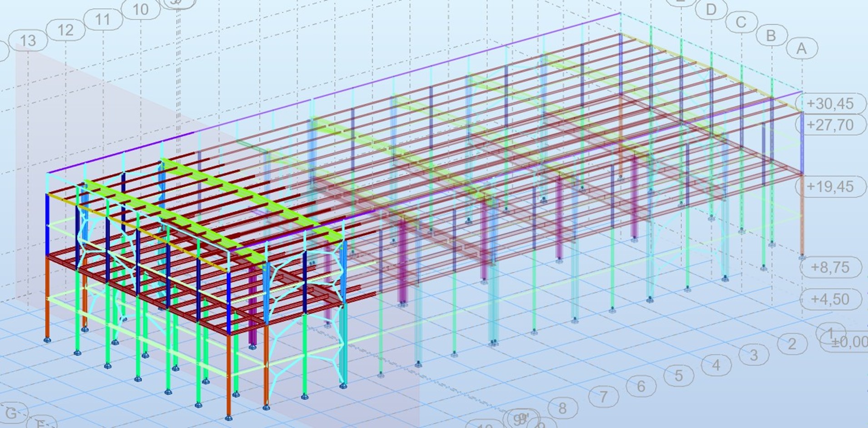This screenshot has height=428, width=868.
Task: Select grid axis bubble G
Action: coord(11,413)
